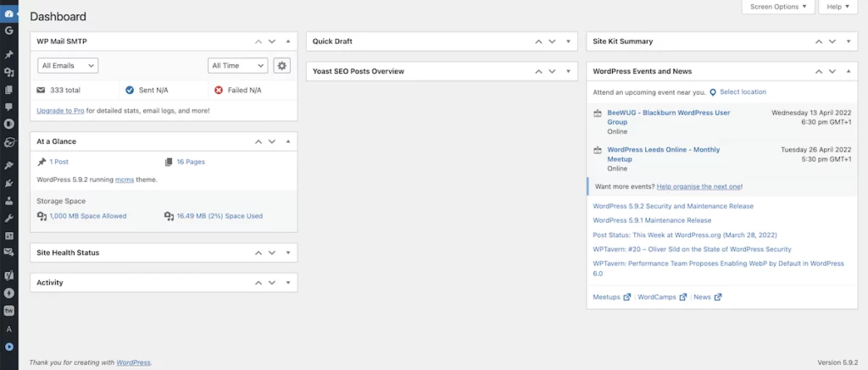Open the 'A' icon in sidebar

[8, 329]
